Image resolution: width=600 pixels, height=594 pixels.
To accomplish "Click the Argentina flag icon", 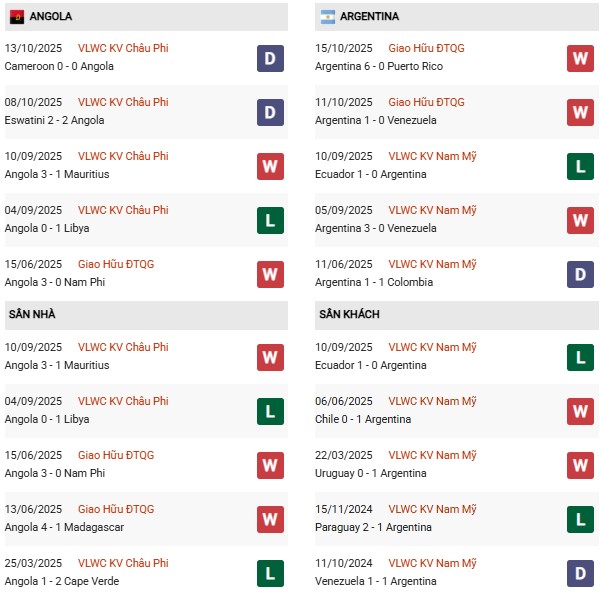I will 328,17.
